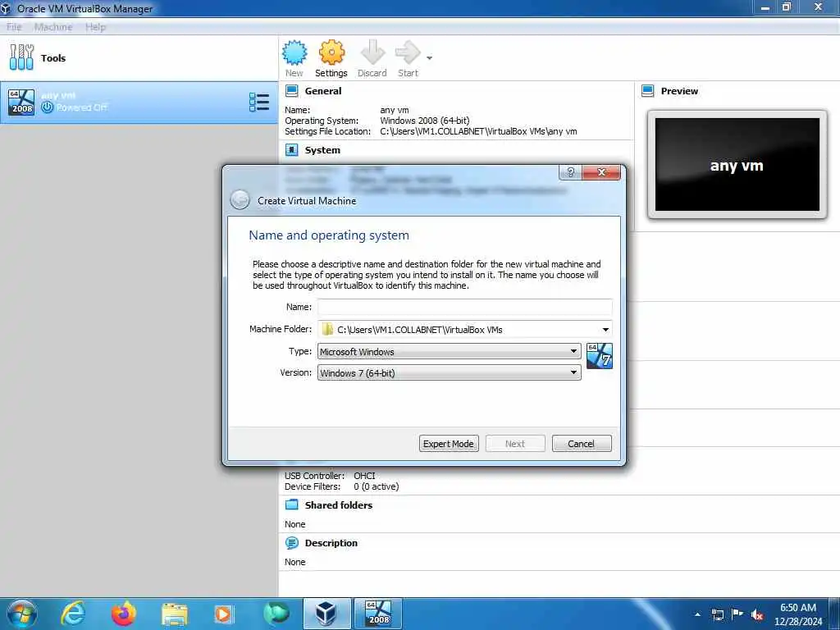The width and height of the screenshot is (840, 630).
Task: Click the 'USB Controller: OHCI' text
Action: 330,476
